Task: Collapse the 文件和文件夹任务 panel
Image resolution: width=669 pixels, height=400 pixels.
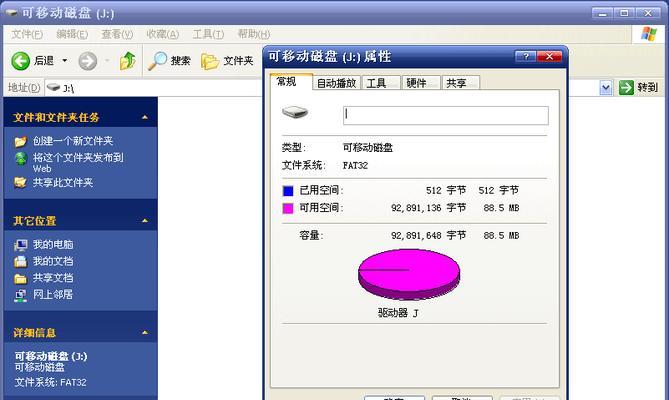Action: [x=145, y=117]
